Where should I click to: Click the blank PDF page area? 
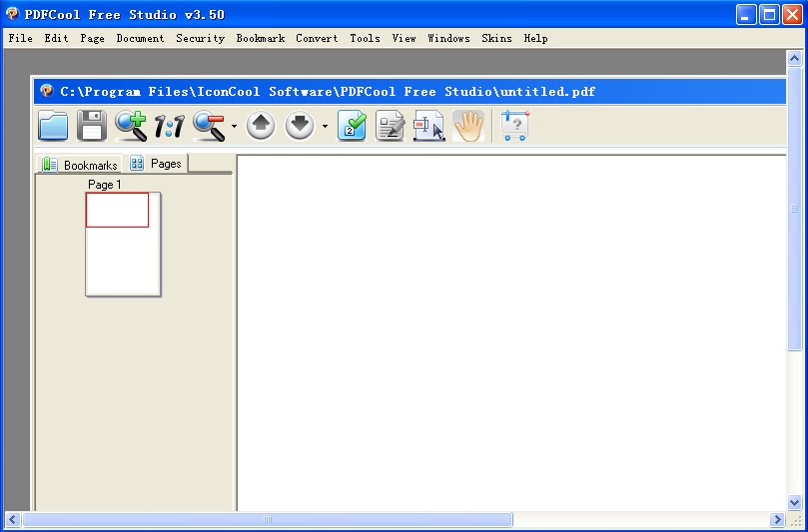pyautogui.click(x=511, y=332)
